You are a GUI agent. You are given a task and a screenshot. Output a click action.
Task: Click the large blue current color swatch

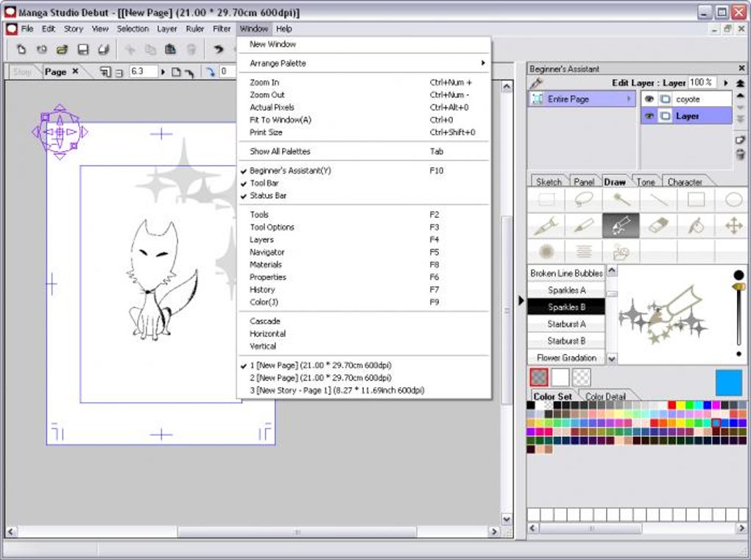(728, 383)
